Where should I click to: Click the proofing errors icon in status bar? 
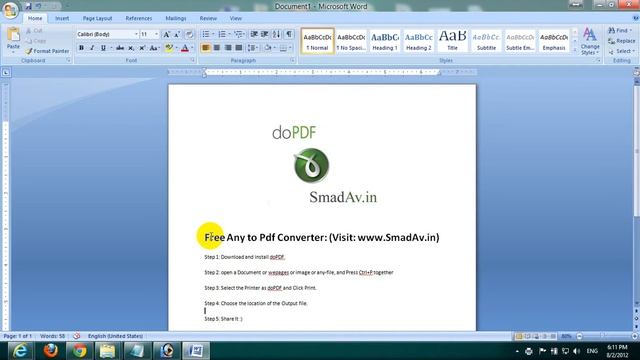pos(77,336)
